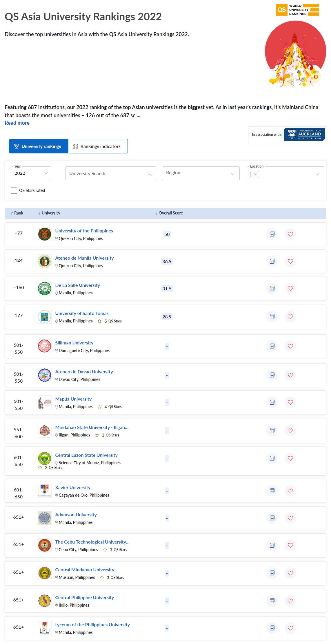Click Read more link
This screenshot has height=644, width=331.
click(x=17, y=123)
